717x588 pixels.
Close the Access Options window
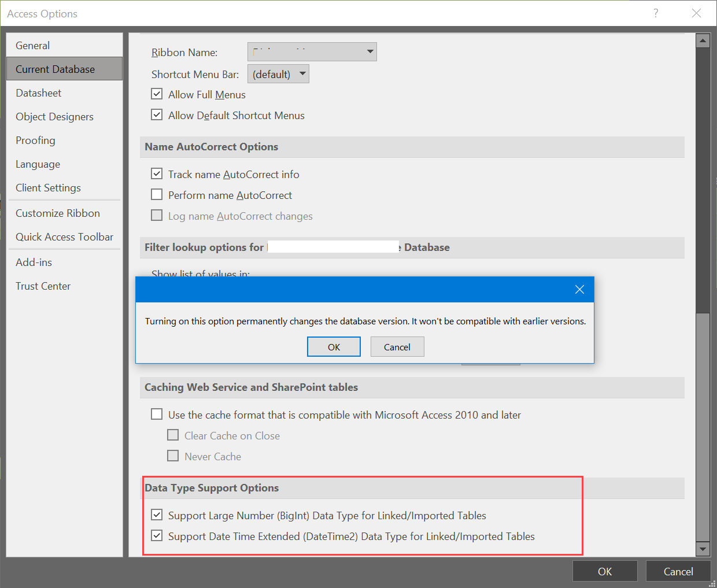696,13
